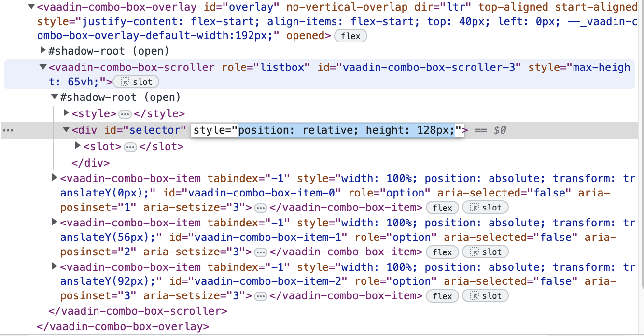
Task: Collapse the scroller's #shadow-root node
Action: click(x=55, y=97)
